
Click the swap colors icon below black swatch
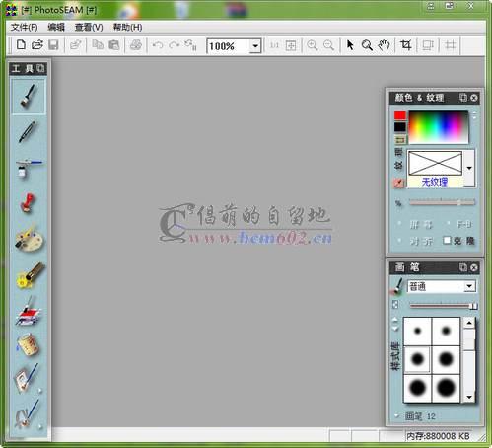tap(400, 139)
